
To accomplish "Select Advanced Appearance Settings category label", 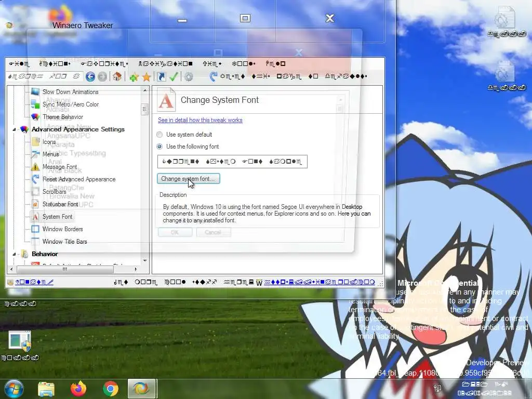I will pos(78,129).
